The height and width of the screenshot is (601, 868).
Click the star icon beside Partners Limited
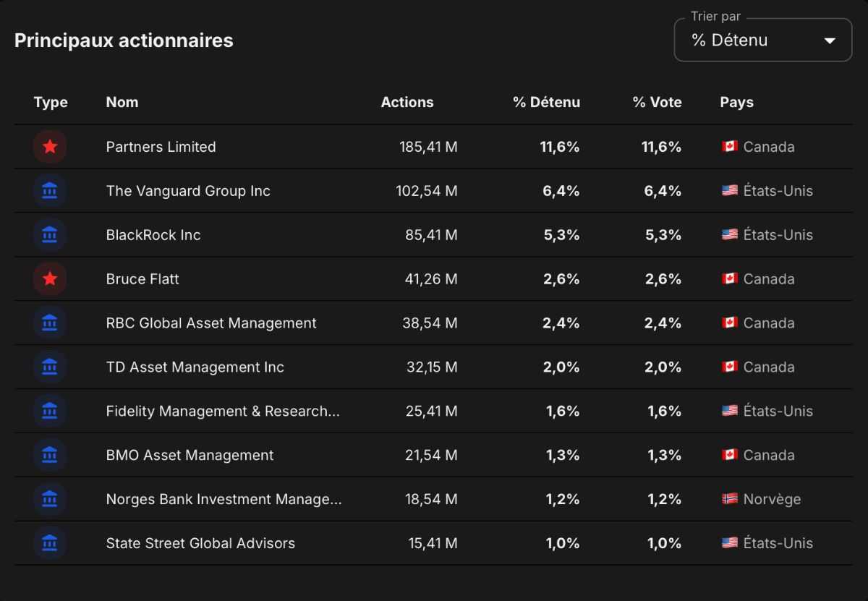click(50, 147)
